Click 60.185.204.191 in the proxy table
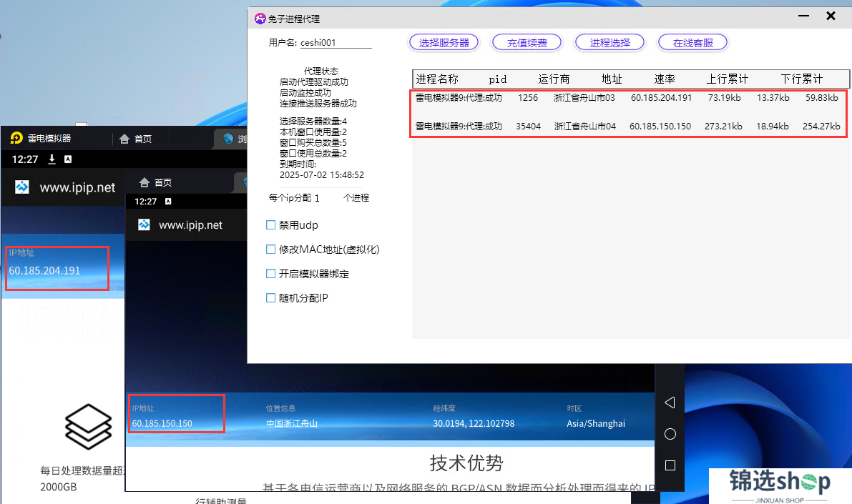The width and height of the screenshot is (852, 504). point(661,98)
